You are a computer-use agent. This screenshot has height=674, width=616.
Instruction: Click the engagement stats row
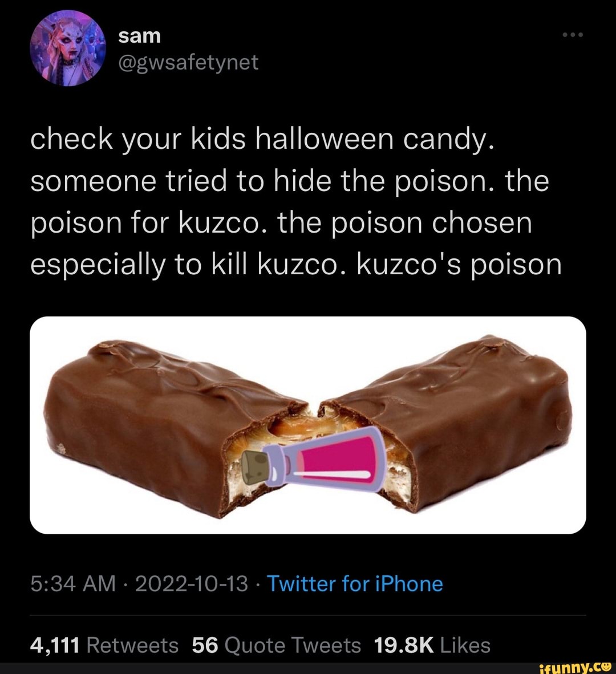(x=260, y=645)
